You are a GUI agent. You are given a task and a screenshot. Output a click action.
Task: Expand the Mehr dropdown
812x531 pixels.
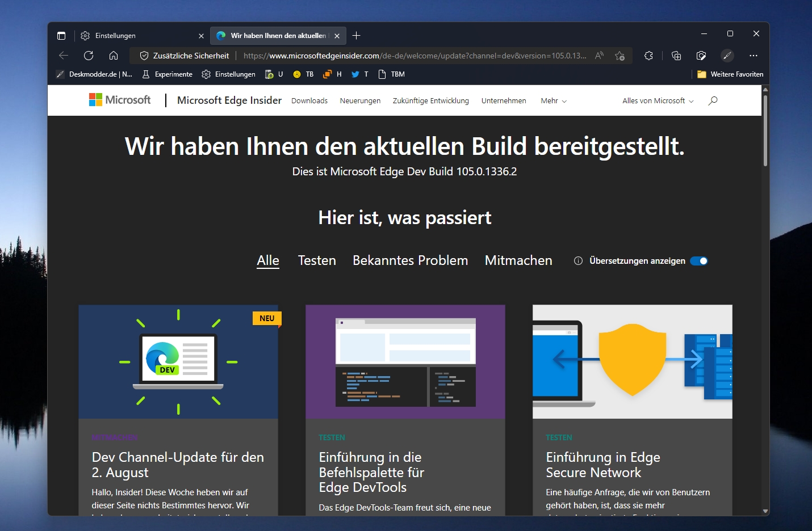(554, 101)
